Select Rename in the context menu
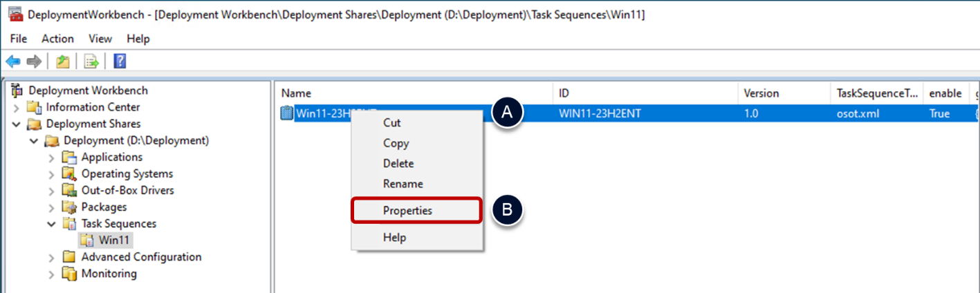 (x=403, y=184)
